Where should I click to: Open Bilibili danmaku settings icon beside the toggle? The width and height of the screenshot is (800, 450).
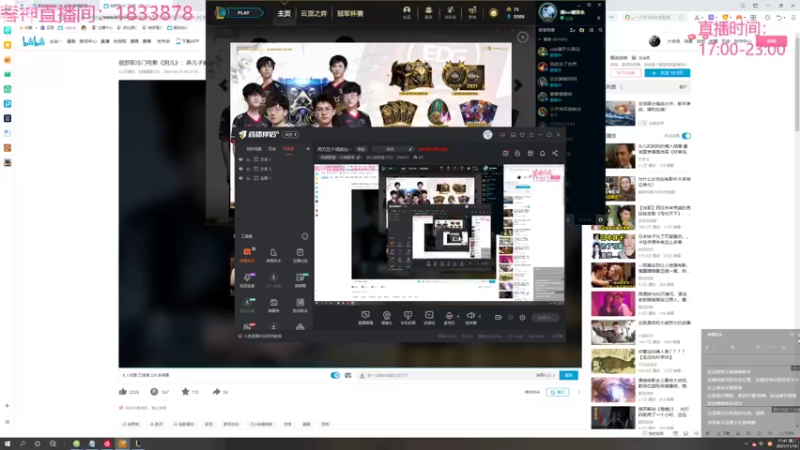tap(348, 376)
